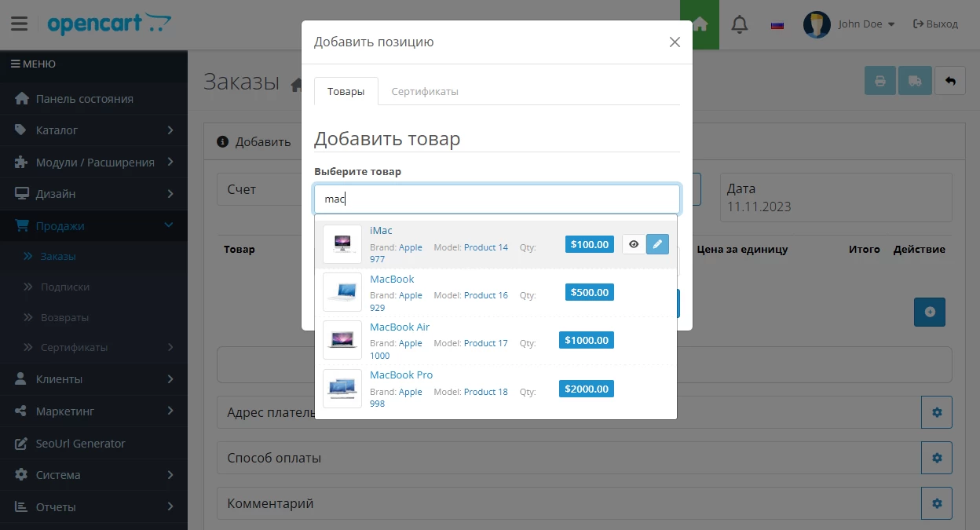The image size is (980, 530).
Task: Click the tag icon beside Каталог
Action: point(21,130)
